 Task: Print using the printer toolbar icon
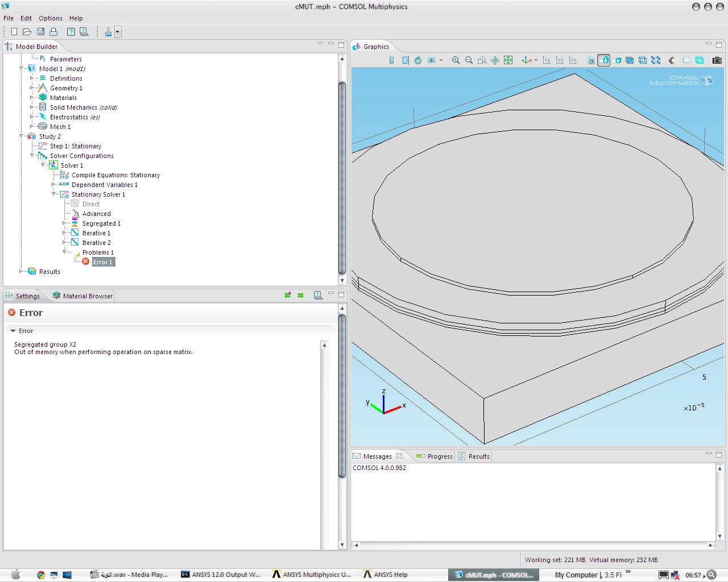(53, 32)
